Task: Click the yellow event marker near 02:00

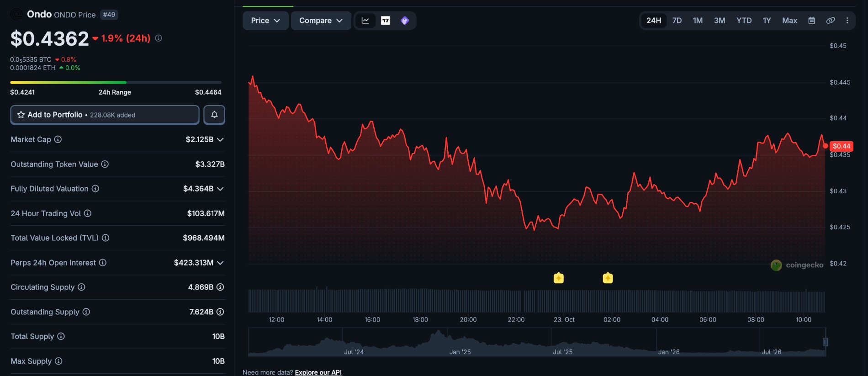Action: (x=608, y=278)
